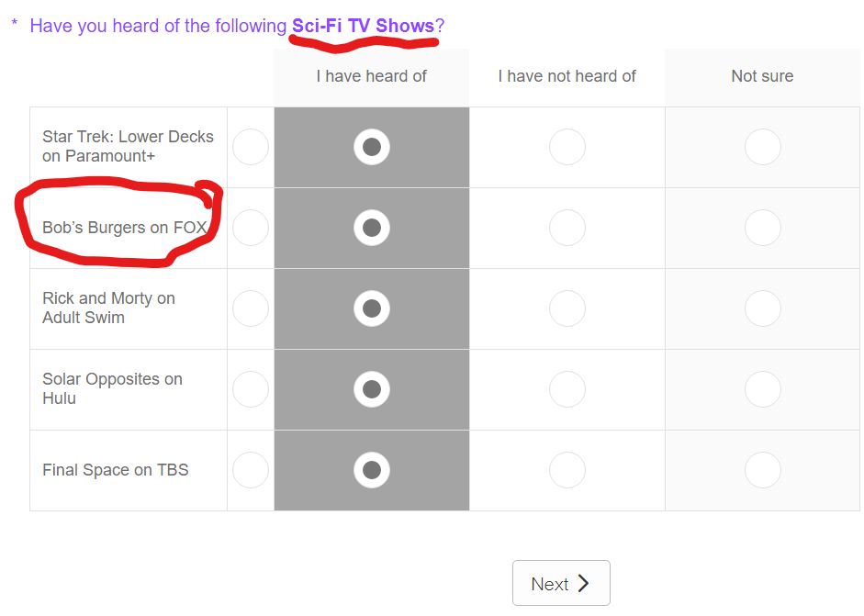The width and height of the screenshot is (864, 616).
Task: Click the 'I have heard of' column header
Action: point(371,76)
